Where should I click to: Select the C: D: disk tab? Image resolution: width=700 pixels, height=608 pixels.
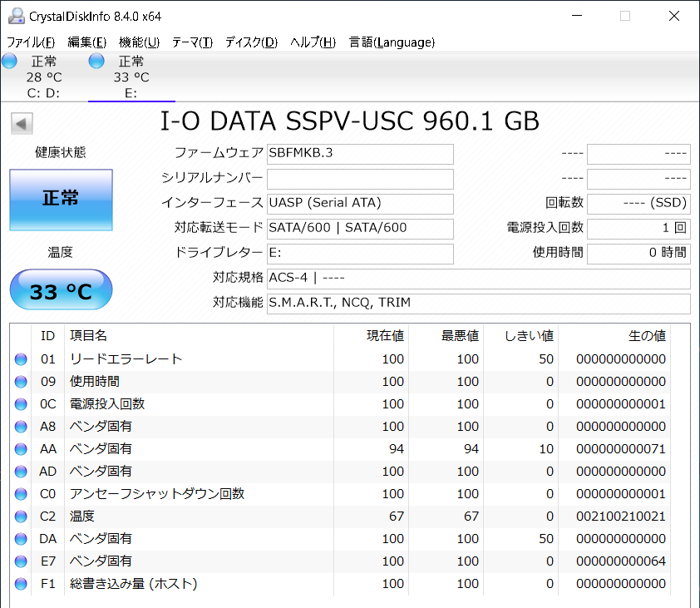pos(44,77)
